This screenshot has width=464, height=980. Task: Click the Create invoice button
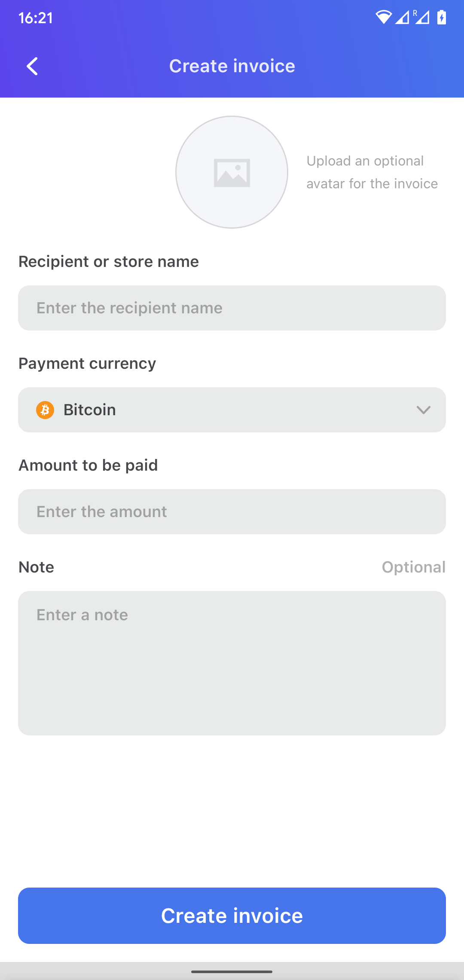[232, 916]
